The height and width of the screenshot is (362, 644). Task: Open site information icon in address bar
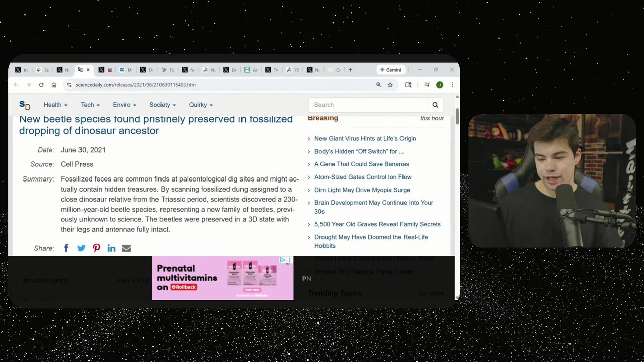(x=69, y=85)
